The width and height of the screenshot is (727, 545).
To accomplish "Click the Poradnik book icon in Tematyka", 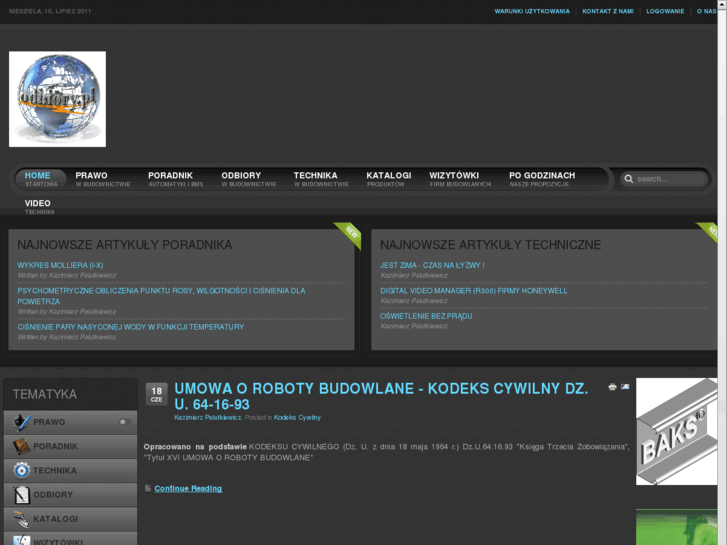I will [21, 446].
